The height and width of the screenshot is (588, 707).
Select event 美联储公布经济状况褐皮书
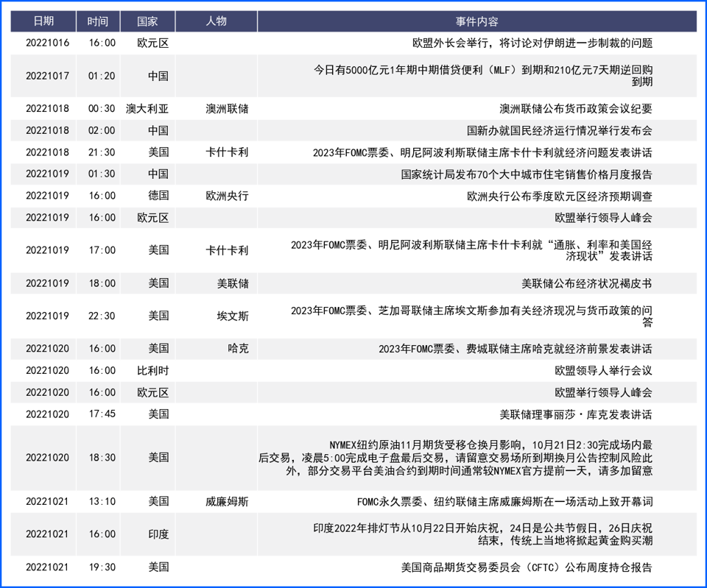587,283
